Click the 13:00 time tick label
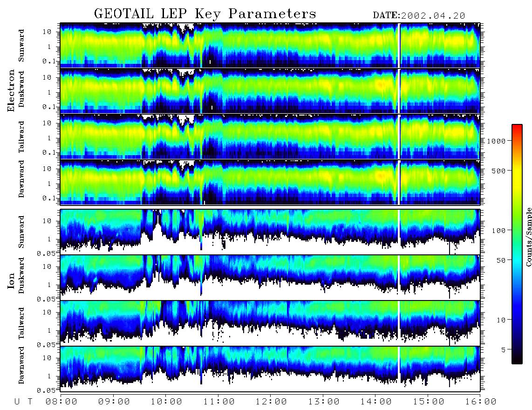532x410 pixels. point(324,402)
